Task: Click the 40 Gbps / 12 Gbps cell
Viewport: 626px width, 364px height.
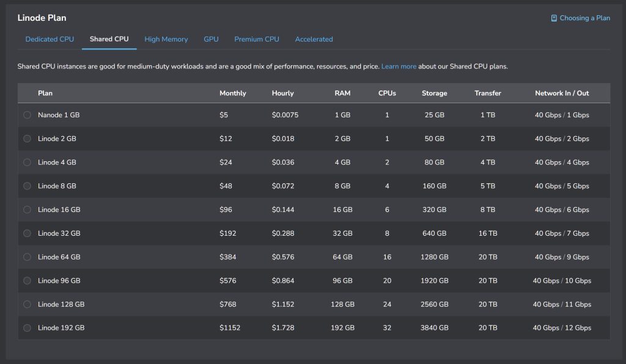Action: 562,328
